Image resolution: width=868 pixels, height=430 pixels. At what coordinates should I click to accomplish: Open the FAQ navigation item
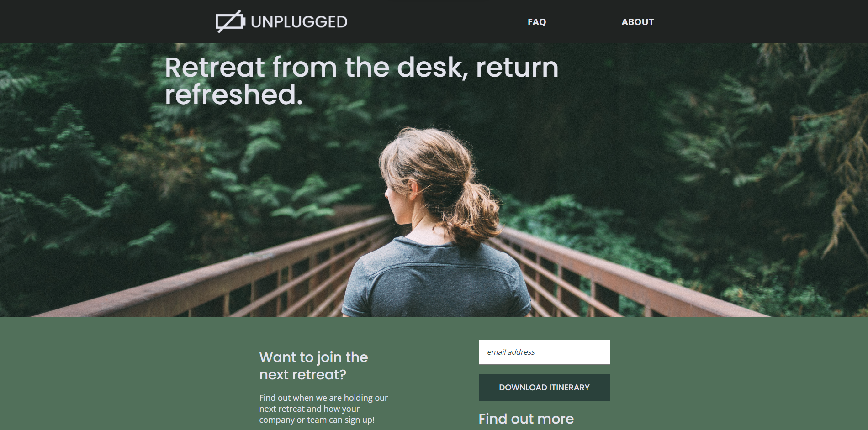[537, 22]
